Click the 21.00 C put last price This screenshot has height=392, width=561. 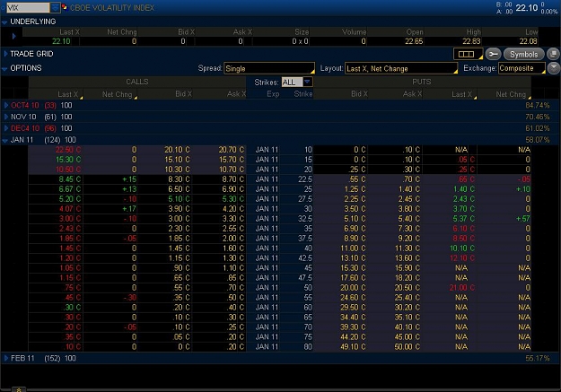pyautogui.click(x=462, y=288)
